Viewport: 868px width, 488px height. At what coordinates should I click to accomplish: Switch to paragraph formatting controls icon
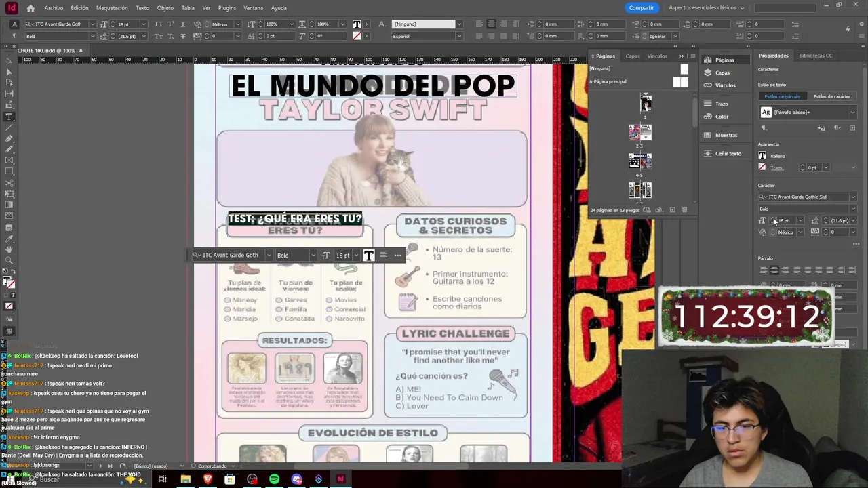point(14,36)
